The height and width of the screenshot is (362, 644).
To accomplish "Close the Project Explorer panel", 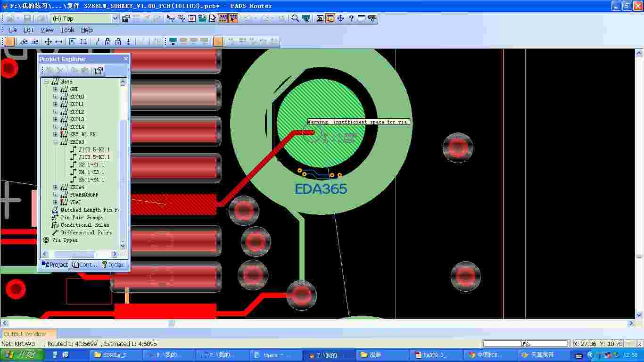I will point(126,59).
